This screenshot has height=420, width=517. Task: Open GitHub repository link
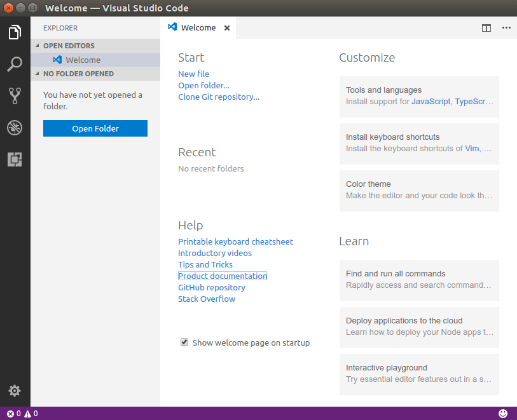point(212,288)
